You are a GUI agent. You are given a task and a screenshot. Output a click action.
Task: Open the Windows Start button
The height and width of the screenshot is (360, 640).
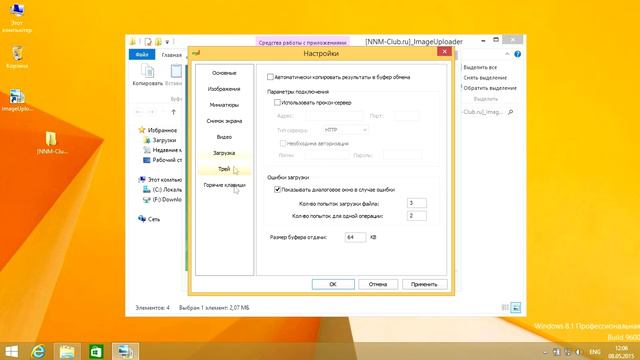pyautogui.click(x=11, y=351)
